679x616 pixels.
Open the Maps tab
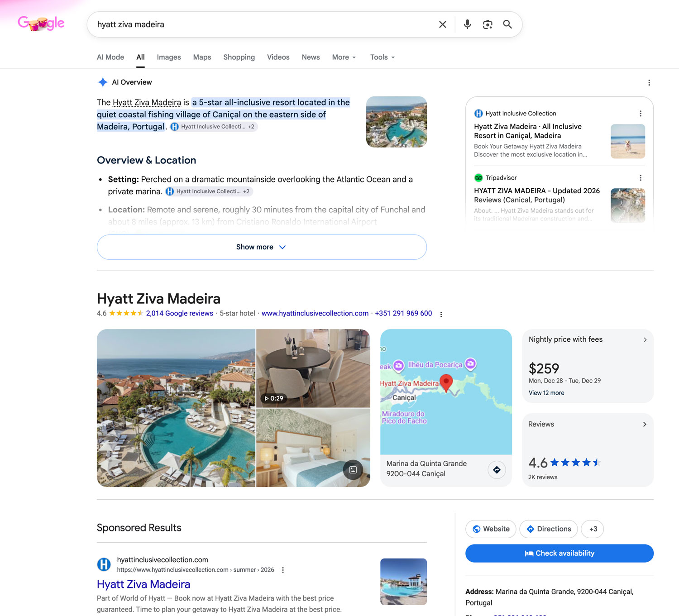pyautogui.click(x=202, y=57)
